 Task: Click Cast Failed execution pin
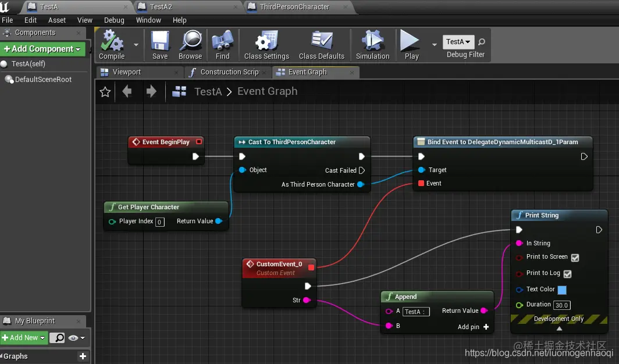pyautogui.click(x=362, y=170)
